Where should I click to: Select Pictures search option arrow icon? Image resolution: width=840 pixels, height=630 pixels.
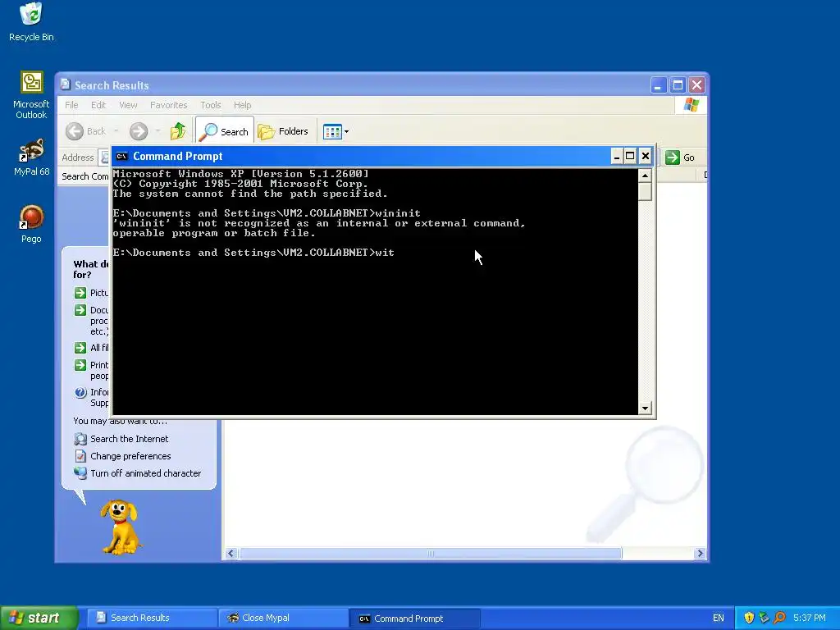coord(80,293)
